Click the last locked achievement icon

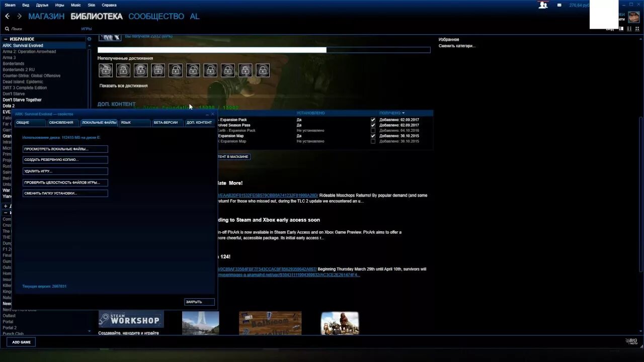[x=263, y=70]
